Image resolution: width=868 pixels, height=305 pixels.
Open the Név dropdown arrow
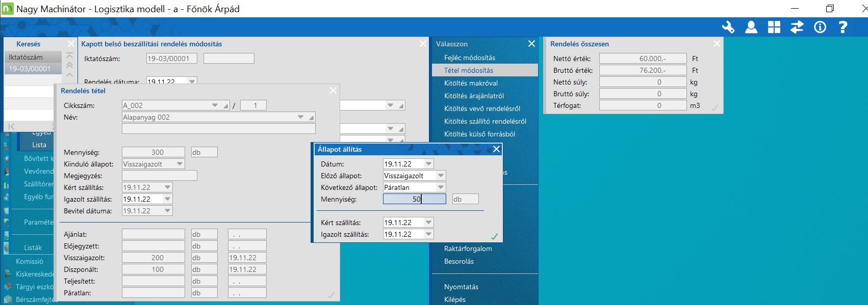pos(301,117)
